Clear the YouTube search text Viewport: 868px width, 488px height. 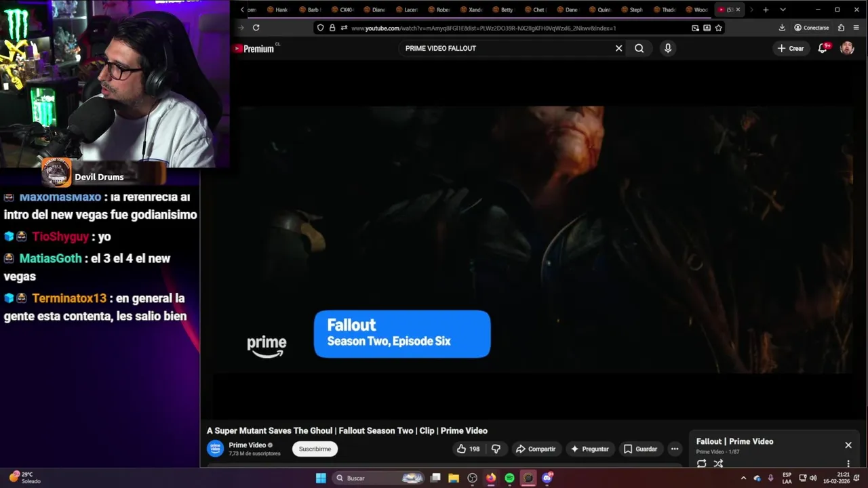coord(618,48)
